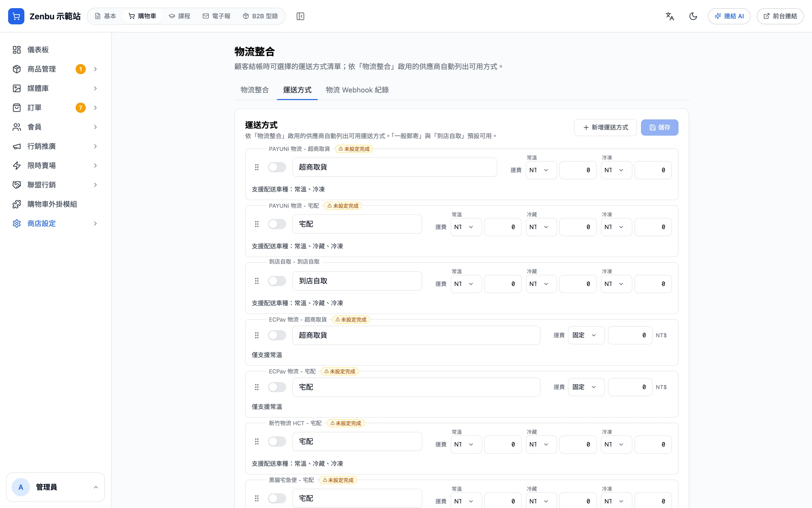This screenshot has width=812, height=508.
Task: Open the B2B 型錄 navigation tab
Action: 260,16
